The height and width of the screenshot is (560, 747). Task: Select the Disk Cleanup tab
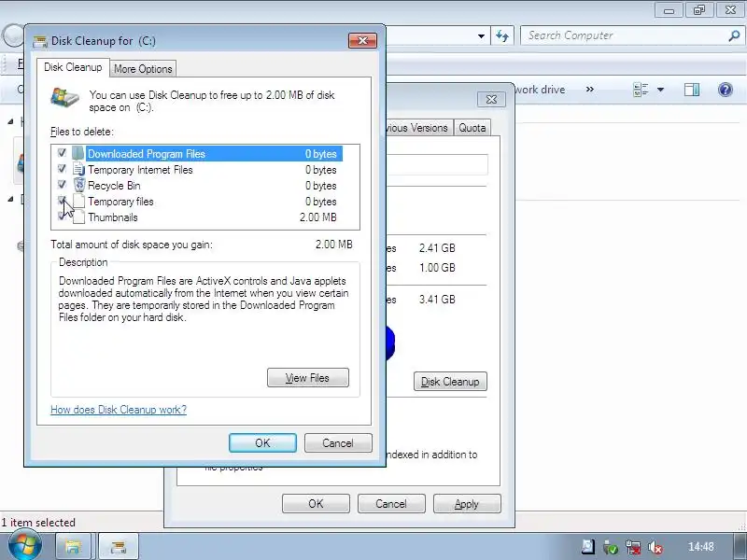[73, 67]
